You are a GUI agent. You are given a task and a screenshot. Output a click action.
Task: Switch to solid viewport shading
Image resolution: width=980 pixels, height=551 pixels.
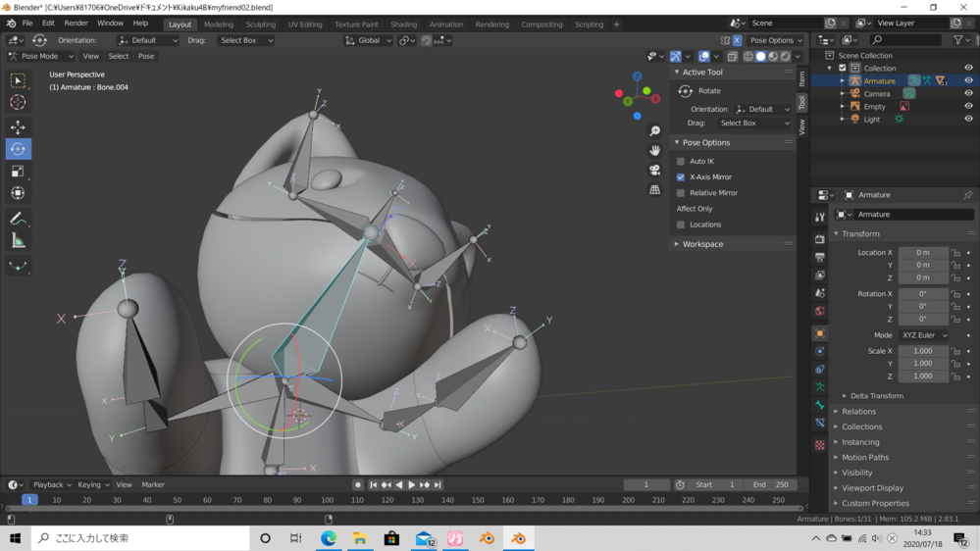coord(760,56)
